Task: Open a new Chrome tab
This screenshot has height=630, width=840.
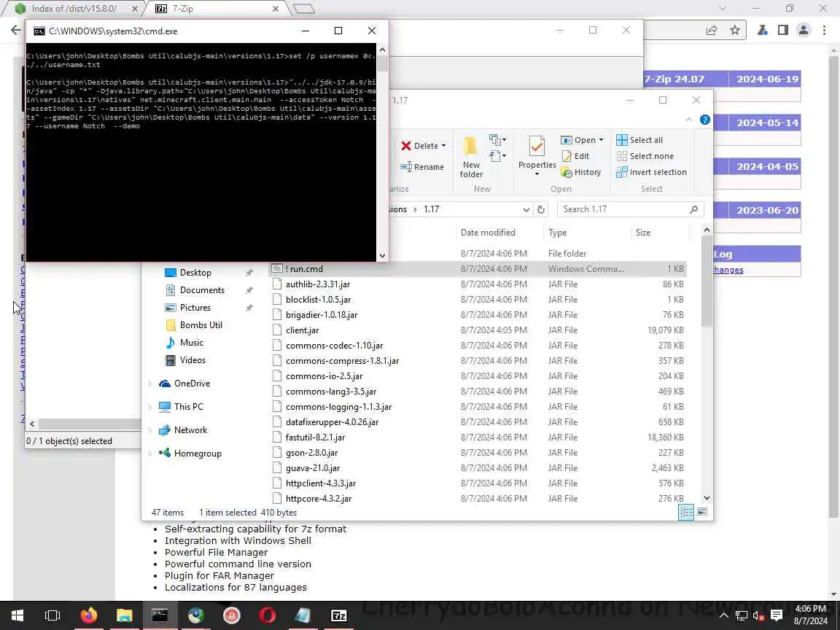Action: 304,9
